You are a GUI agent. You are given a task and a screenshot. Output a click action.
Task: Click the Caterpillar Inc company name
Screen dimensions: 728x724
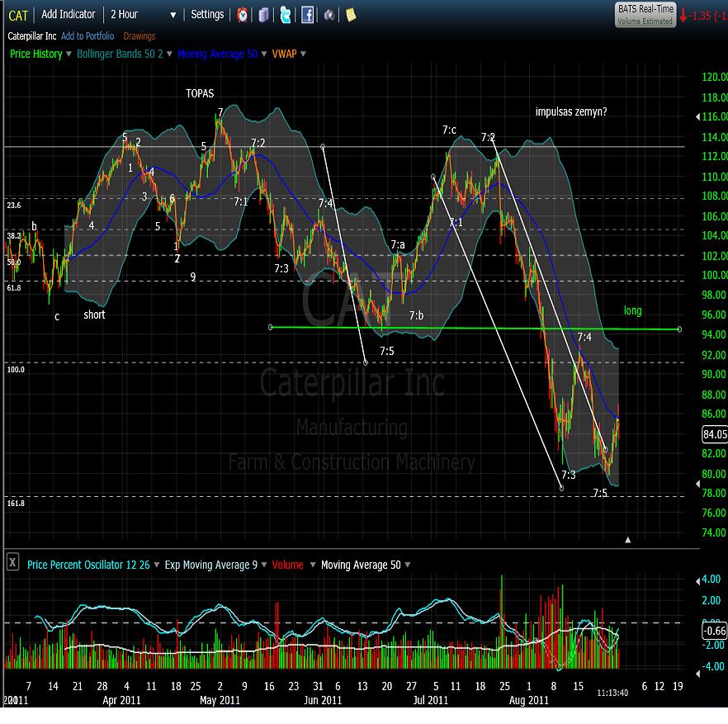coord(32,35)
